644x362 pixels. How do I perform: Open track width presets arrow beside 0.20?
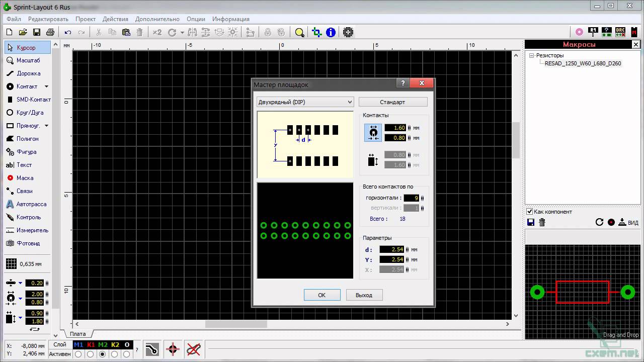coord(21,283)
